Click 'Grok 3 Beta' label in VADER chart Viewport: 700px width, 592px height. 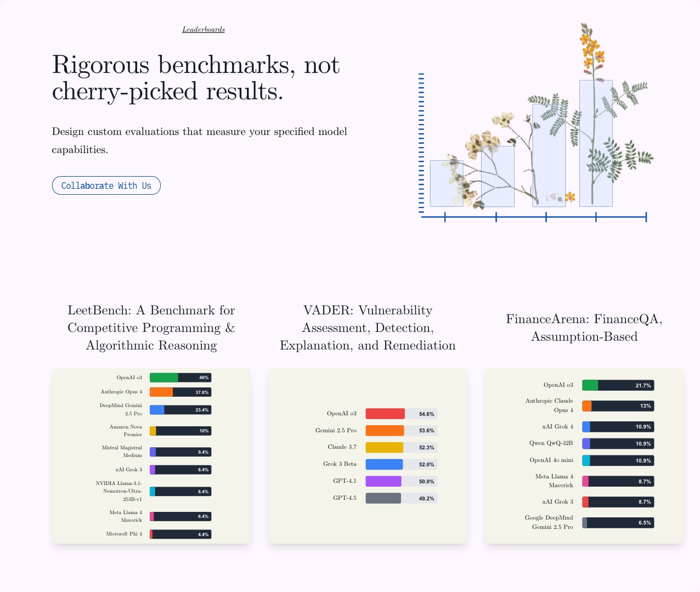click(340, 464)
